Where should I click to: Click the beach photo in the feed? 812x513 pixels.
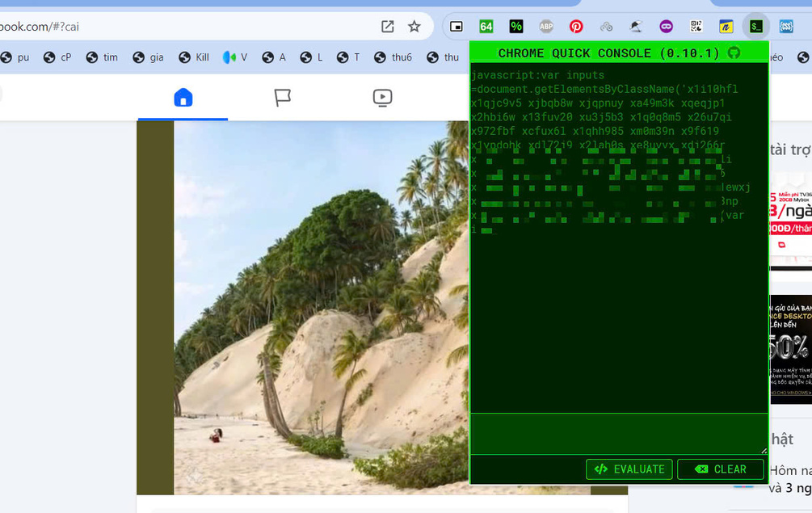click(321, 308)
